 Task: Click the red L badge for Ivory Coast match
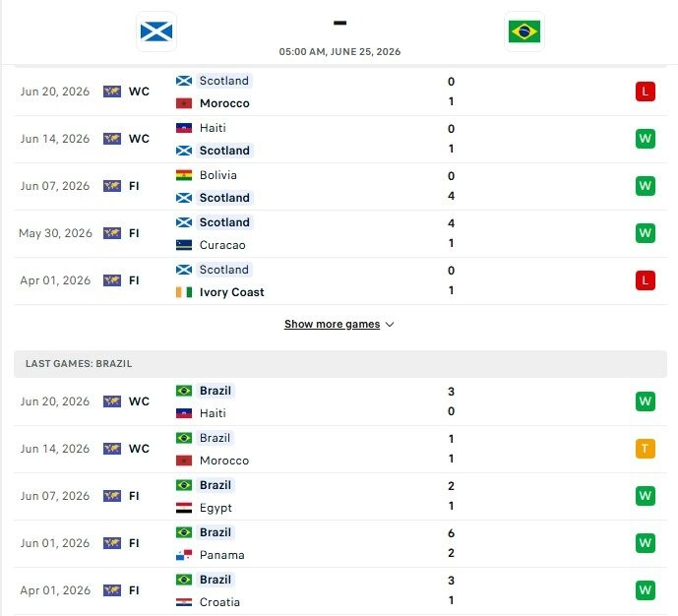click(x=646, y=280)
